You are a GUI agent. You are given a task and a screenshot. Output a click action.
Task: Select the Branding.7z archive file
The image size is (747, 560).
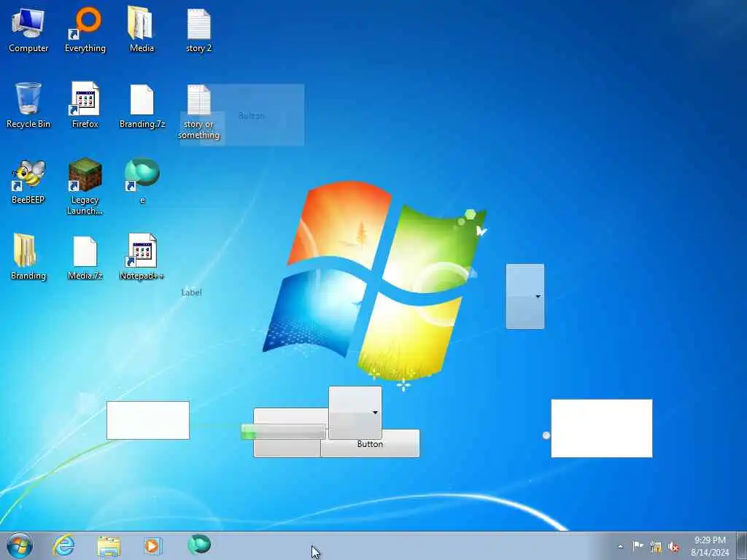pyautogui.click(x=142, y=106)
